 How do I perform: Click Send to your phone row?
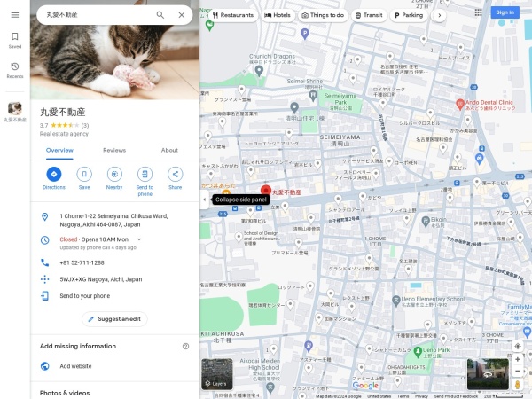[x=114, y=296]
